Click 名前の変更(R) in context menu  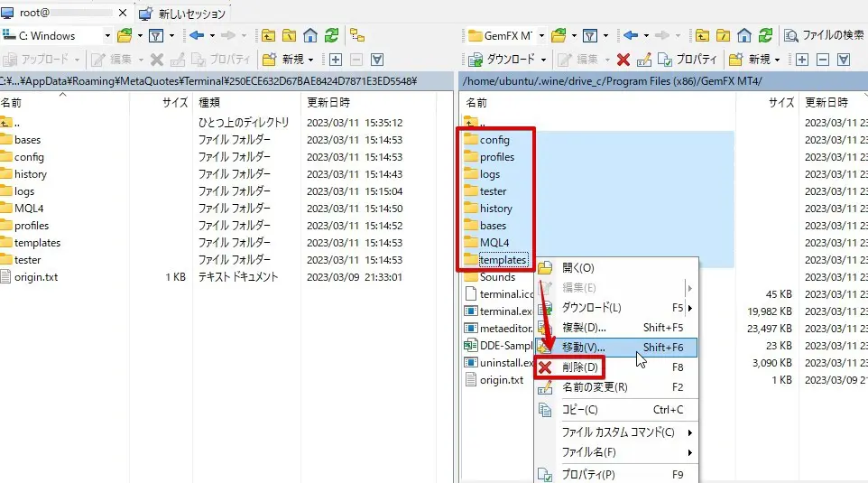594,387
